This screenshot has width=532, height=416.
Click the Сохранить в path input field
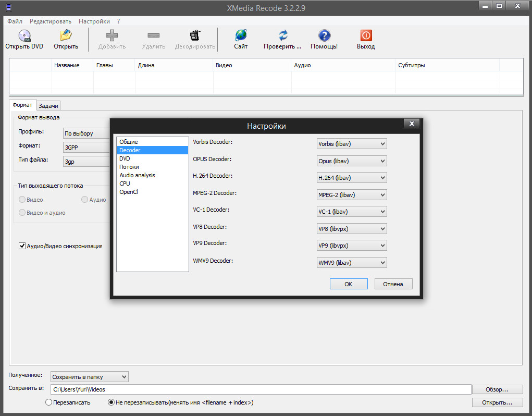261,389
